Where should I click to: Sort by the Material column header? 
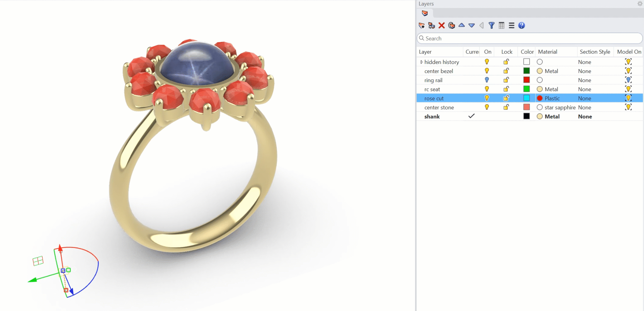547,52
